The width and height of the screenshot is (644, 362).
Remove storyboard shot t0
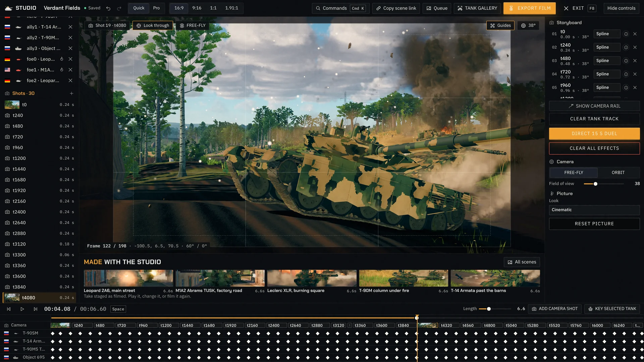(x=635, y=34)
